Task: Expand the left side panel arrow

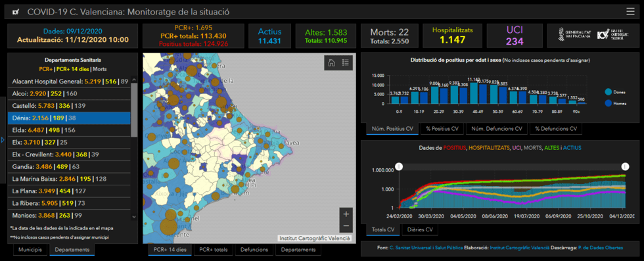Action: point(3,140)
